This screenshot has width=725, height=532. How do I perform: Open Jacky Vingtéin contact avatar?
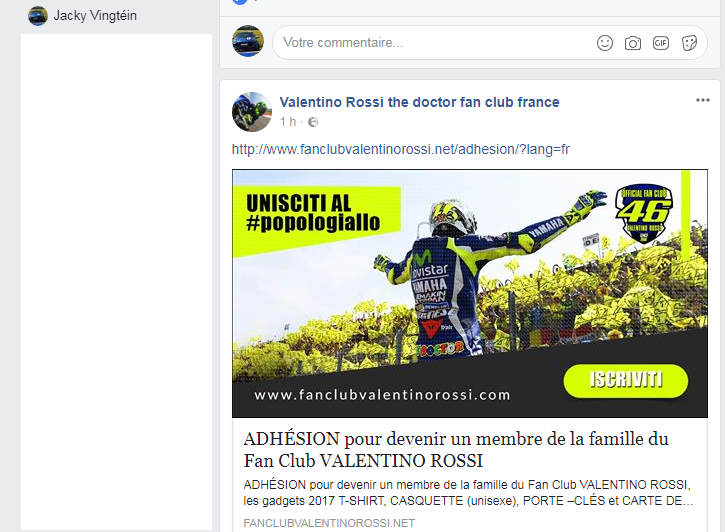coord(38,16)
